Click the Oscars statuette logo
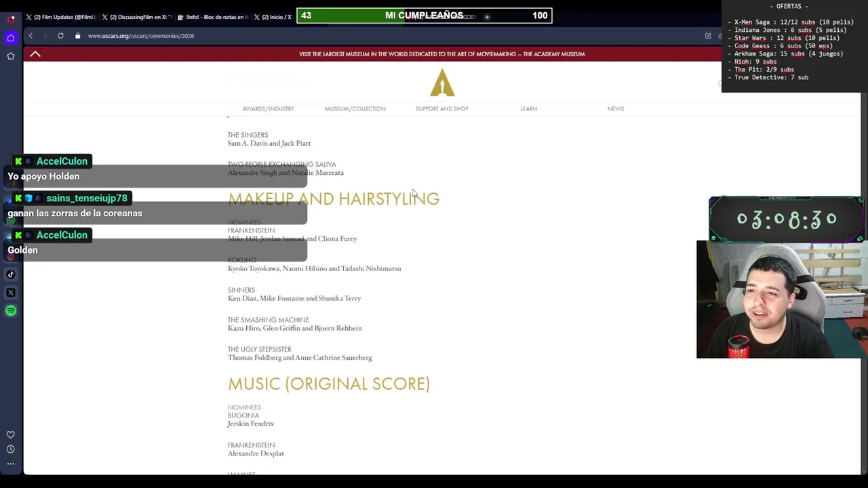The width and height of the screenshot is (868, 488). pos(442,83)
